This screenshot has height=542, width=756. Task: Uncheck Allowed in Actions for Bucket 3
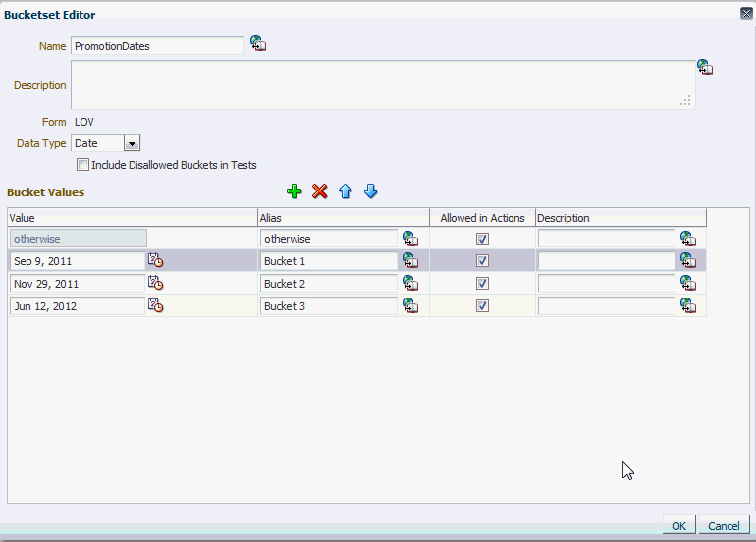pyautogui.click(x=482, y=306)
